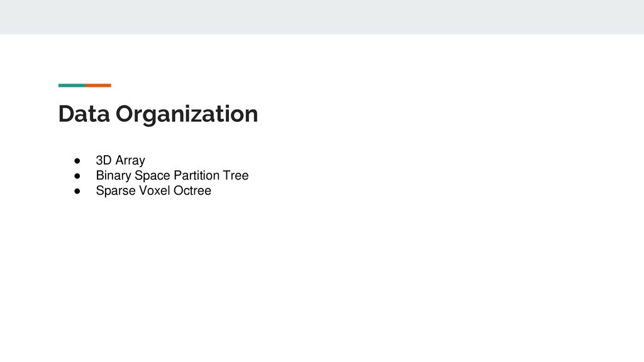Click the bullet dot before 'Binary Space'
The image size is (644, 362).
click(x=77, y=176)
